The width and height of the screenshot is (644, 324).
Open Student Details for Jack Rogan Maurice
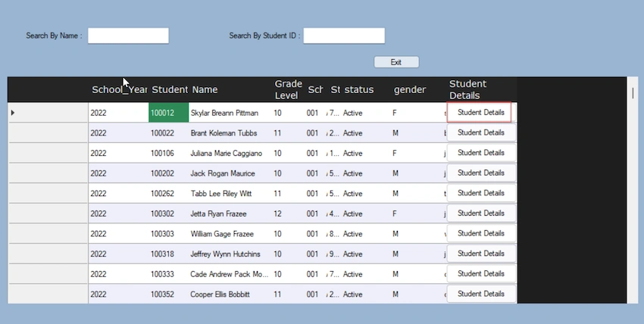click(481, 173)
